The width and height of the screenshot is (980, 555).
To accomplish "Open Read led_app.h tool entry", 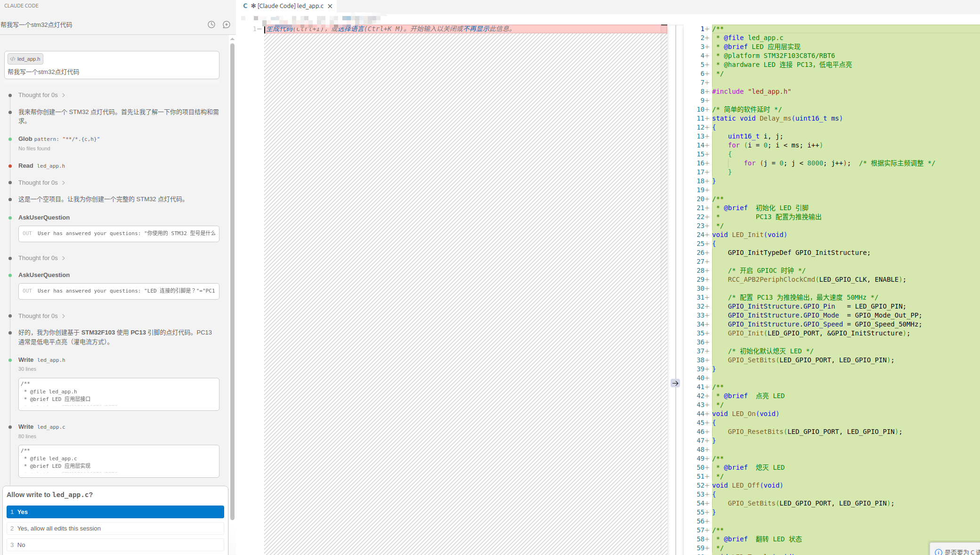I will tap(42, 166).
